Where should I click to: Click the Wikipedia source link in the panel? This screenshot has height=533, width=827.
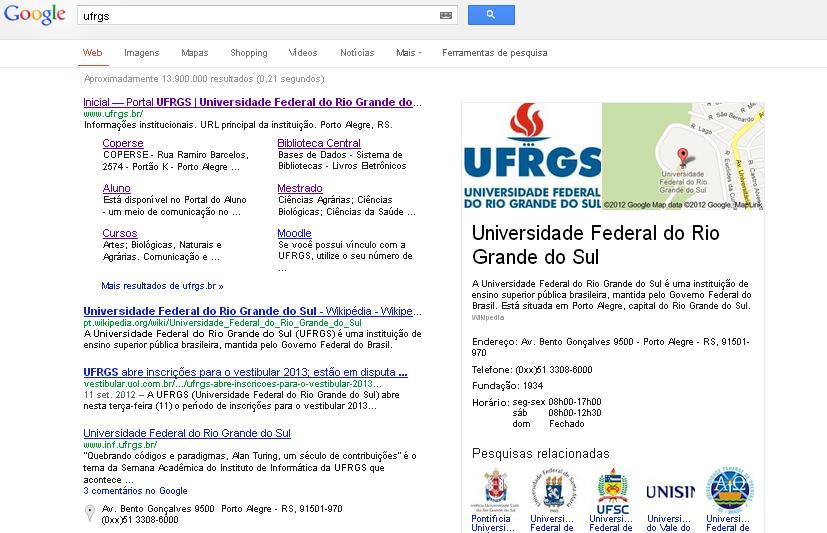pyautogui.click(x=487, y=317)
